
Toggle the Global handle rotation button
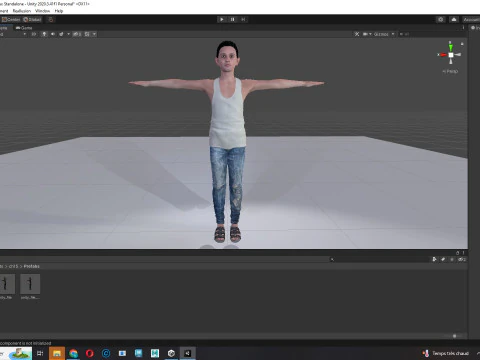32,20
